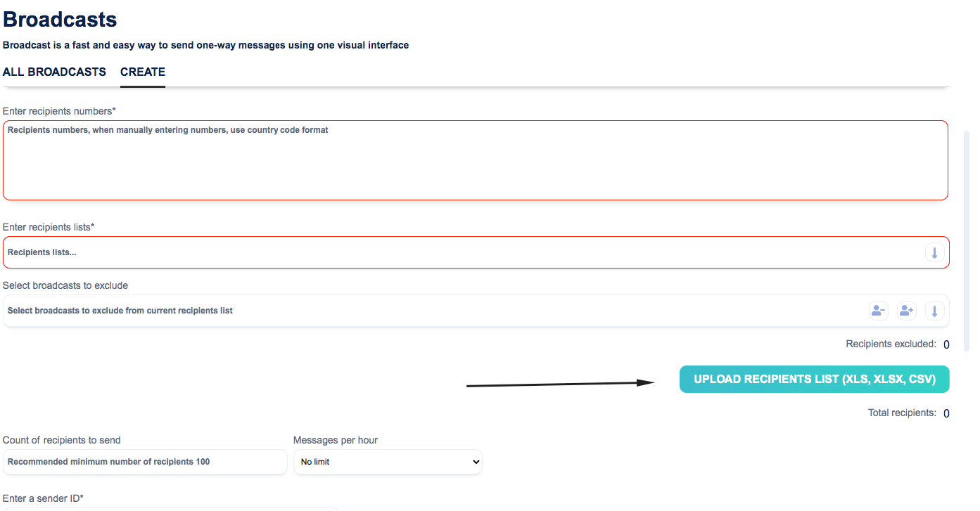Click the 'Recipients excluded:' label
The height and width of the screenshot is (511, 980).
coord(891,344)
